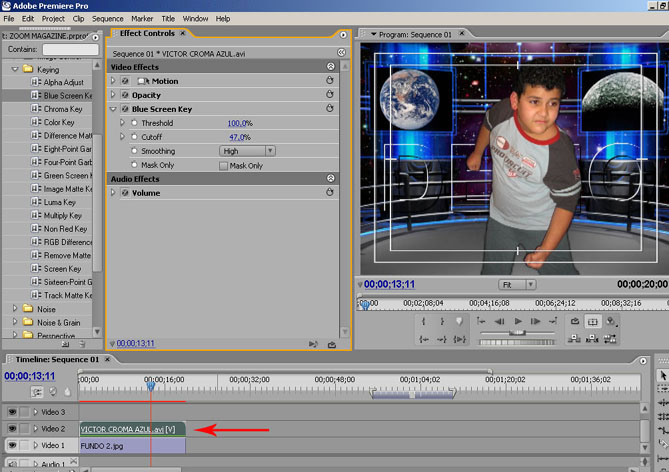Expand the Motion effect properties

113,80
